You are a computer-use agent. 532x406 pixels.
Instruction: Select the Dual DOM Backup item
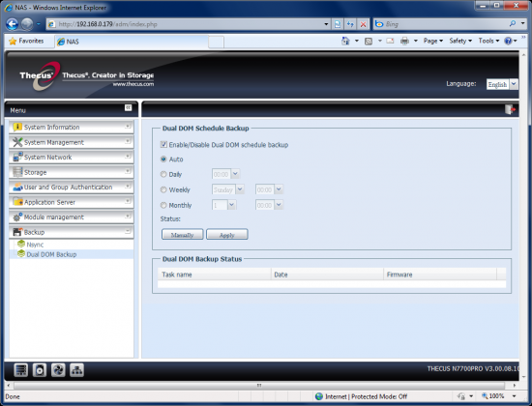coord(51,254)
